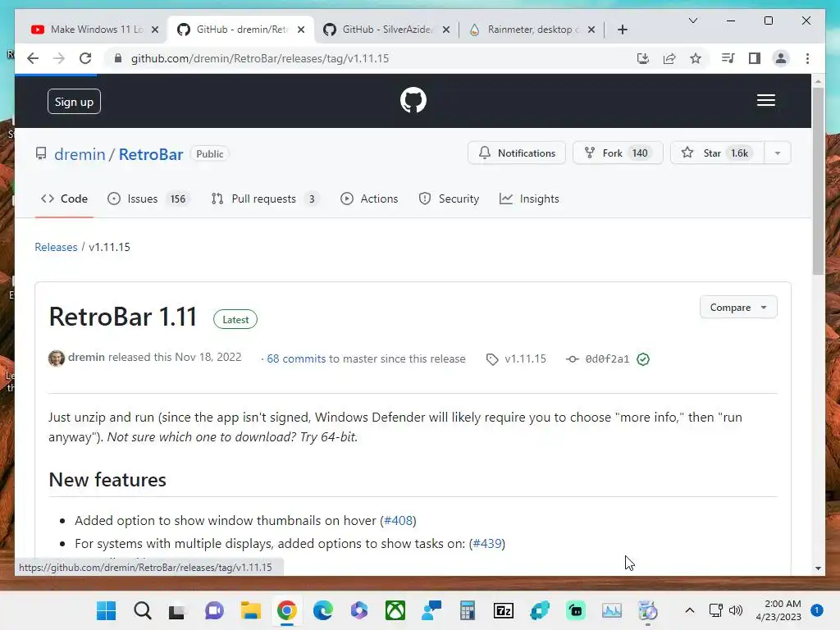Fork the RetroBar repository
The width and height of the screenshot is (840, 630).
pyautogui.click(x=618, y=153)
